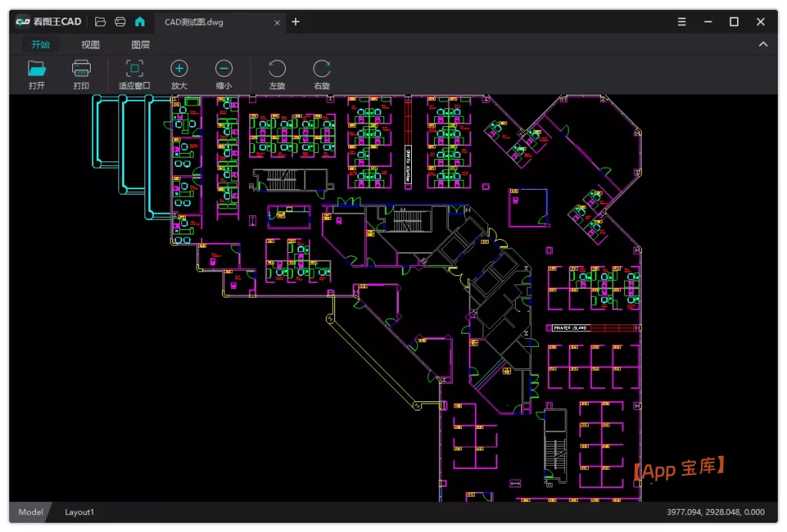Switch to the Layout1 tab
Screen dimensions: 787x532
click(79, 512)
